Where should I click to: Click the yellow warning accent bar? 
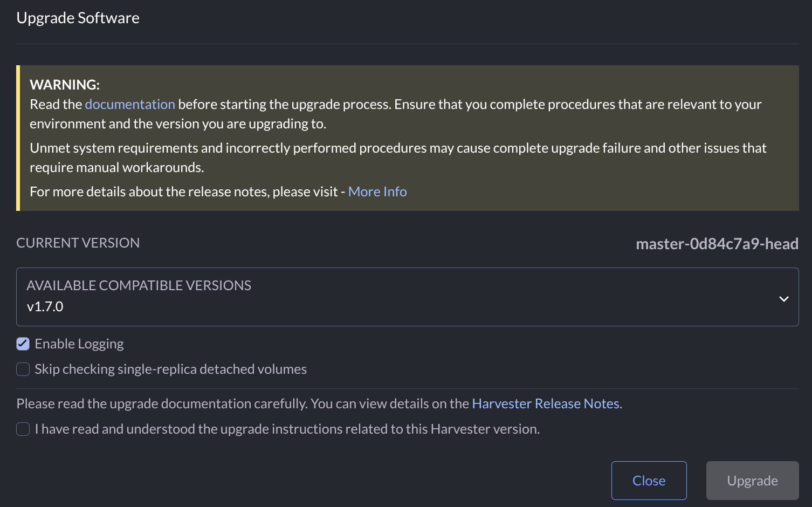(18, 138)
